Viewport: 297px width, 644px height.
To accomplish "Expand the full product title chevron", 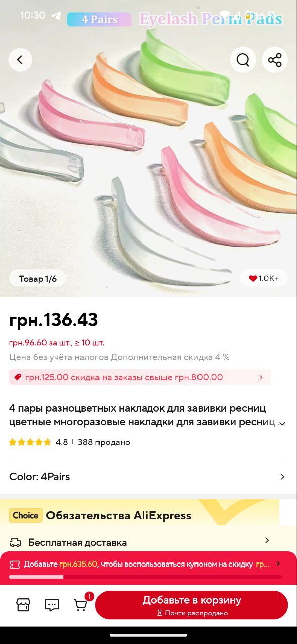I will click(x=282, y=424).
